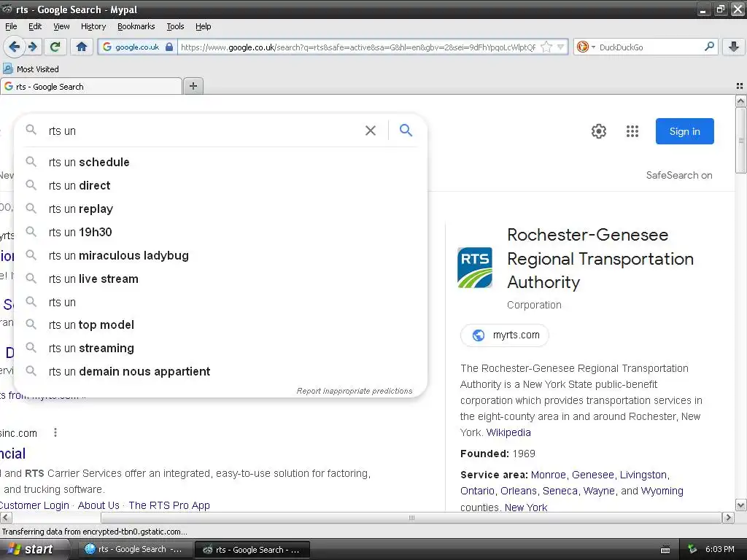
Task: Click the magnifier in DuckDuckGo search box
Action: 709,47
